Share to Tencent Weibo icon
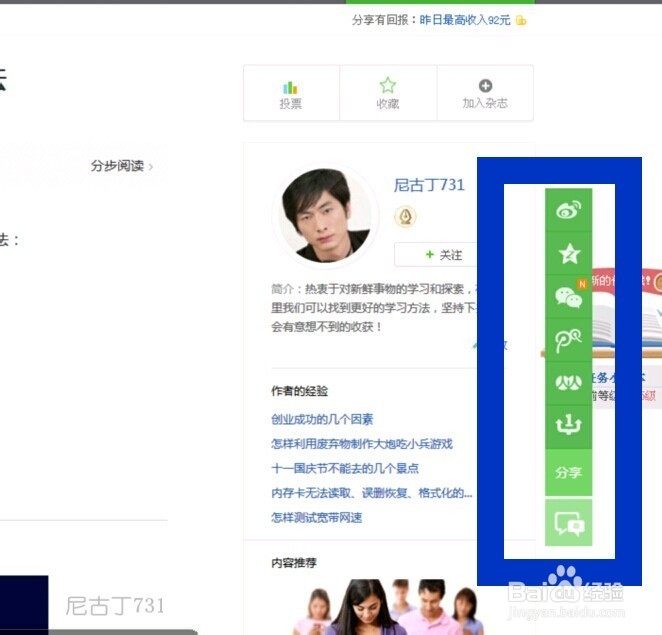The width and height of the screenshot is (662, 635). click(x=568, y=340)
